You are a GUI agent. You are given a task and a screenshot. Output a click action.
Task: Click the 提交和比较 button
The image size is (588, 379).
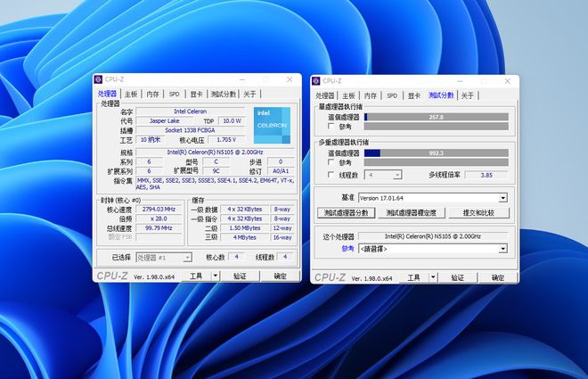coord(478,213)
